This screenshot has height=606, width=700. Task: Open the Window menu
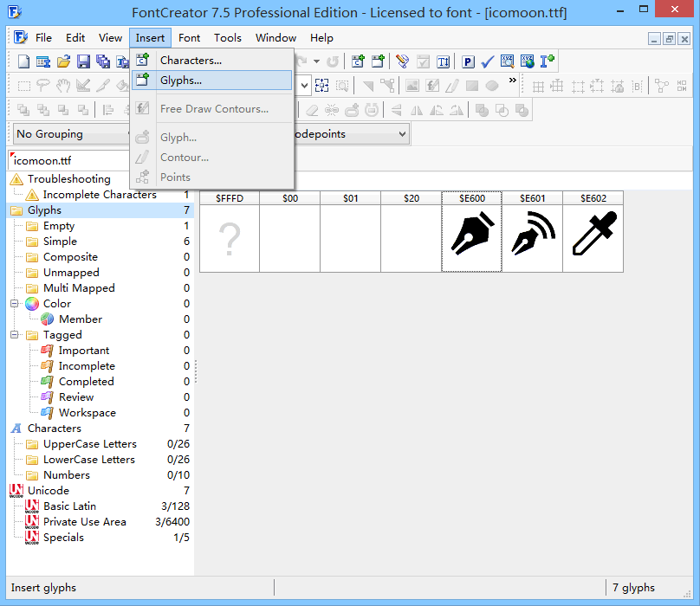(x=275, y=38)
